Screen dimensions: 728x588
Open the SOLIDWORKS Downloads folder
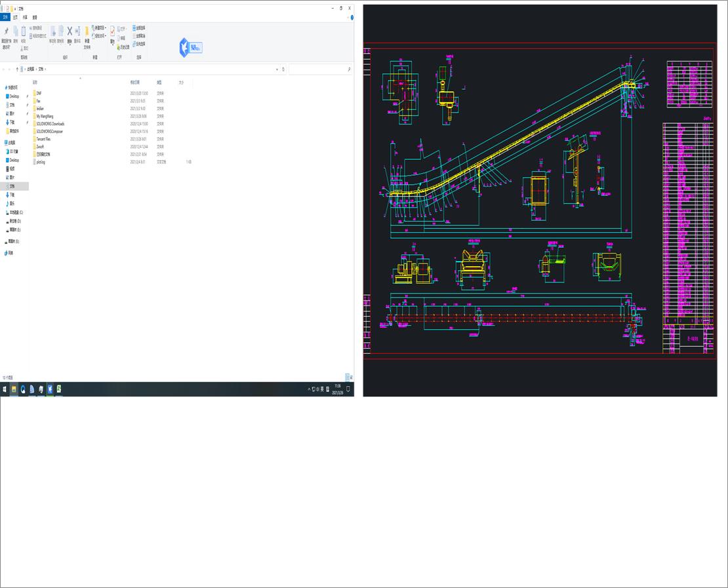(x=51, y=124)
